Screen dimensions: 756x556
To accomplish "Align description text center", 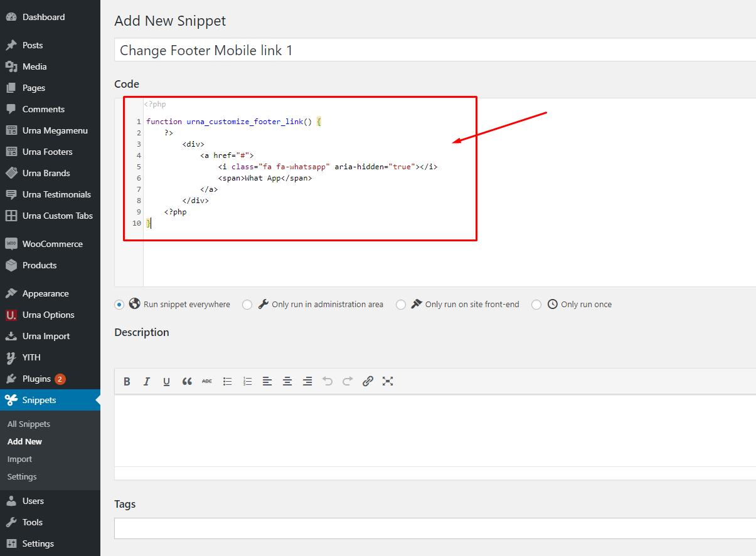I will pos(287,381).
